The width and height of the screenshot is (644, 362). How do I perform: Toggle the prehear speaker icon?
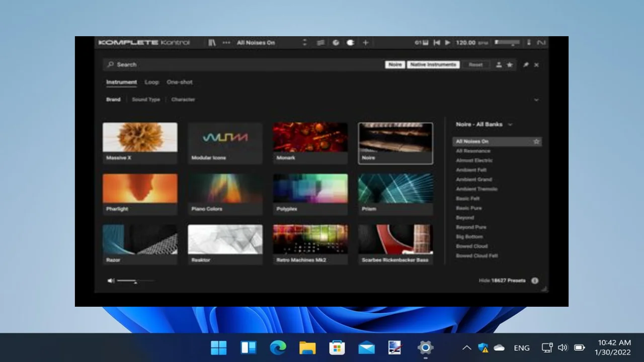pyautogui.click(x=111, y=281)
